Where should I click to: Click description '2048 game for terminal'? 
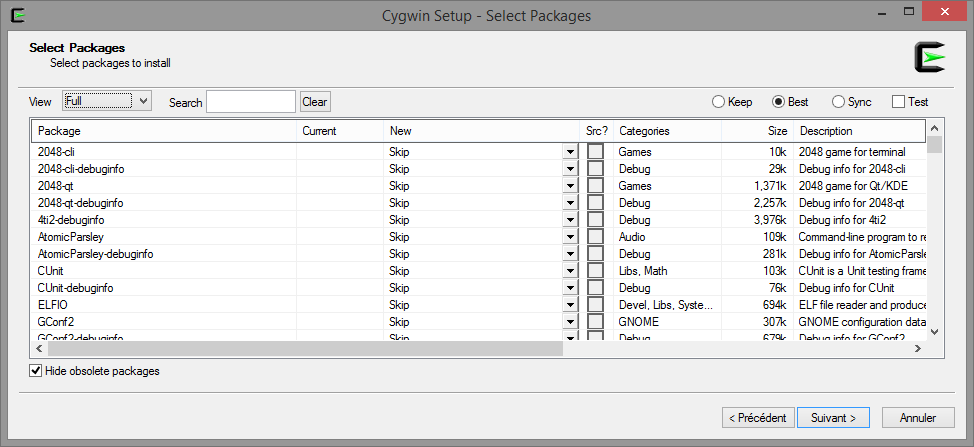click(x=852, y=151)
